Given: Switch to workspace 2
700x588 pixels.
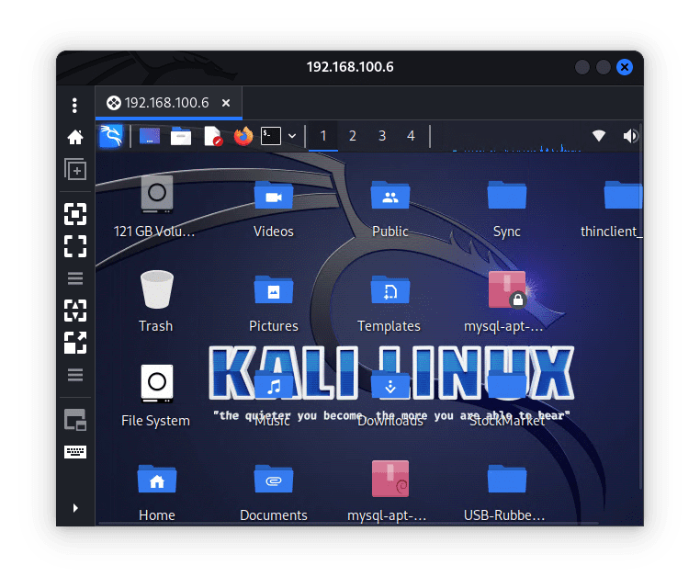Looking at the screenshot, I should (x=353, y=136).
